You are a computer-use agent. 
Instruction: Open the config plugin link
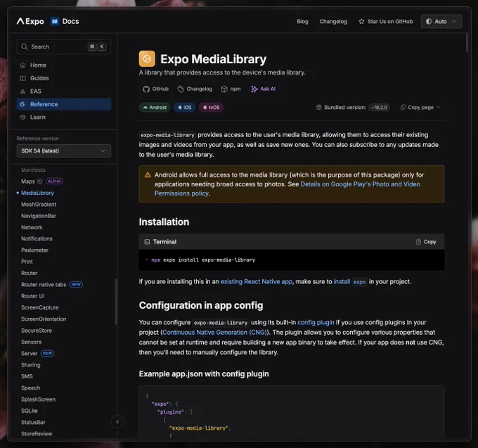[316, 322]
